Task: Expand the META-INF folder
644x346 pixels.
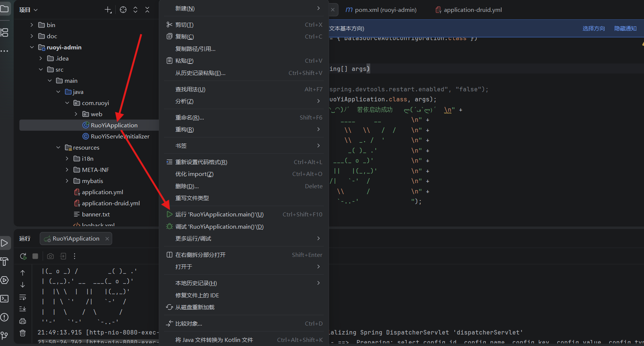Action: tap(67, 170)
